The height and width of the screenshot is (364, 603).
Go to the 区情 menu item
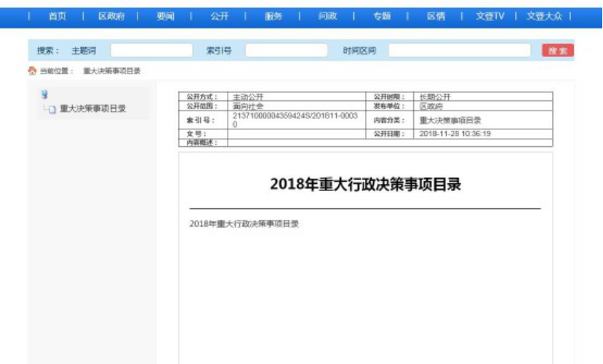pyautogui.click(x=436, y=16)
